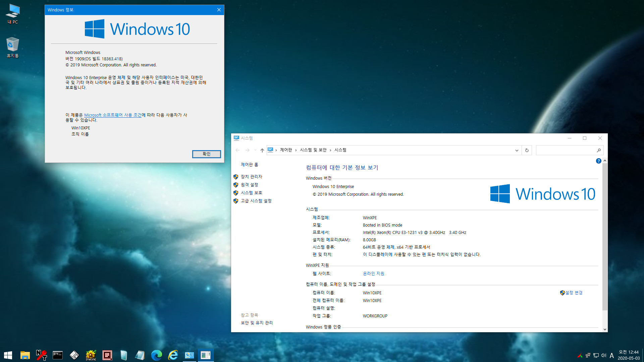Click 확인 in Windows 정보 dialog
This screenshot has height=362, width=644.
(x=206, y=154)
